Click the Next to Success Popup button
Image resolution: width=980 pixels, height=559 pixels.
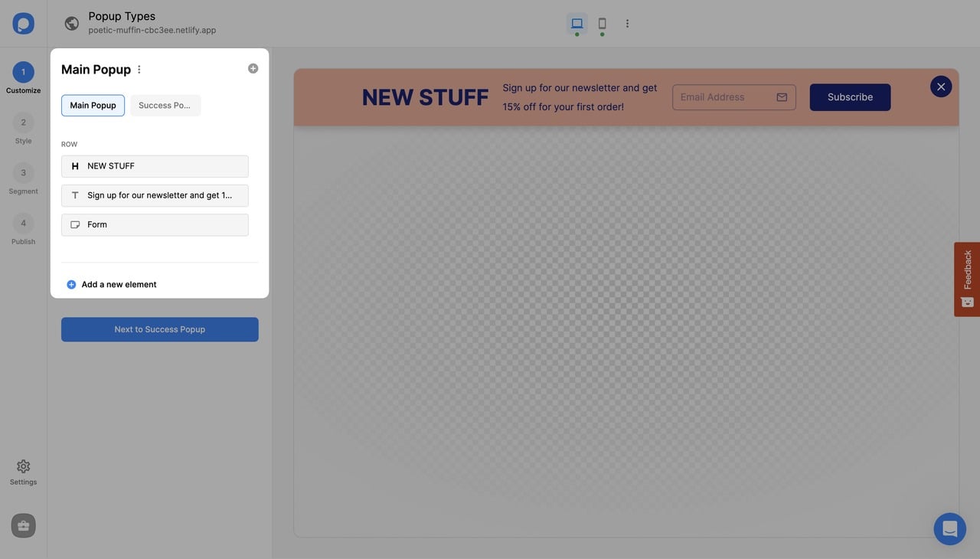(159, 328)
